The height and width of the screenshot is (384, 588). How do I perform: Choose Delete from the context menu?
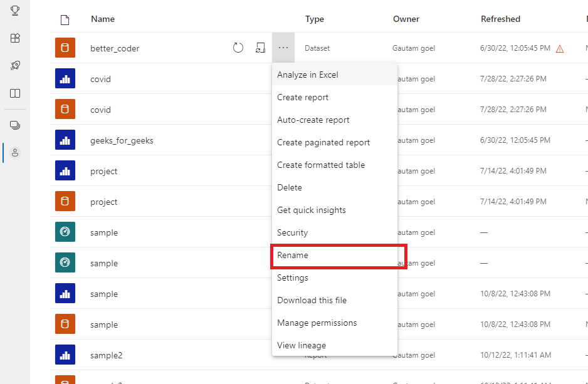pos(290,187)
